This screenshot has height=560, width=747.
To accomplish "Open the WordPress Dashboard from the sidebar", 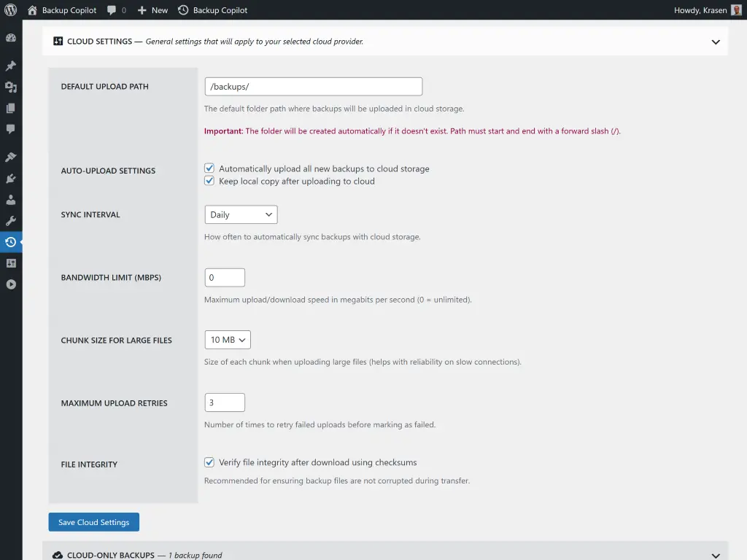I will (11, 37).
